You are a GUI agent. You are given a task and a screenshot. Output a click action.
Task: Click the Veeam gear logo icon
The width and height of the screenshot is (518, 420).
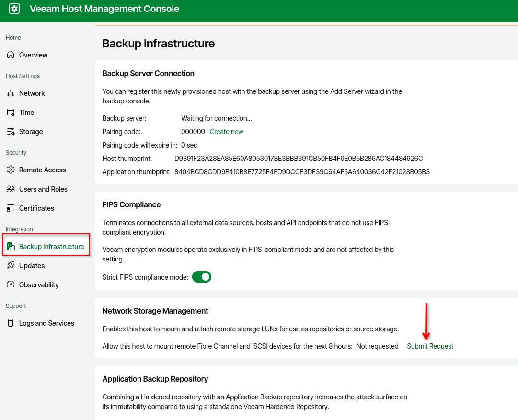14,9
